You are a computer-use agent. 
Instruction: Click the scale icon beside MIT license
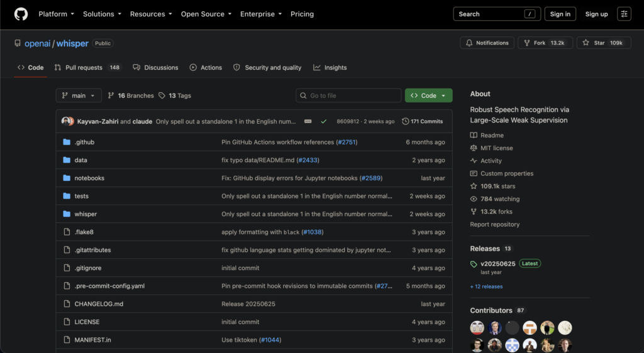[474, 148]
